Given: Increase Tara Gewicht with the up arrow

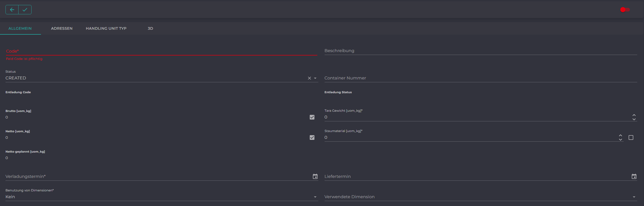Looking at the screenshot, I should coord(634,115).
